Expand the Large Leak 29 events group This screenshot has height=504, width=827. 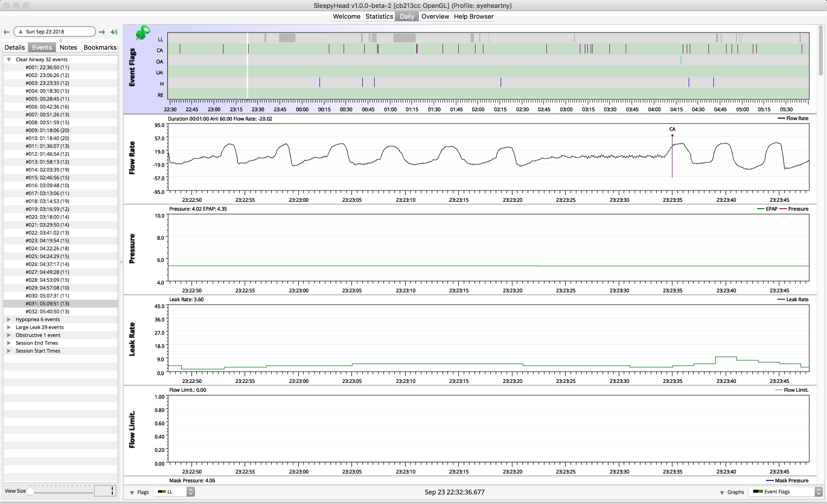9,327
